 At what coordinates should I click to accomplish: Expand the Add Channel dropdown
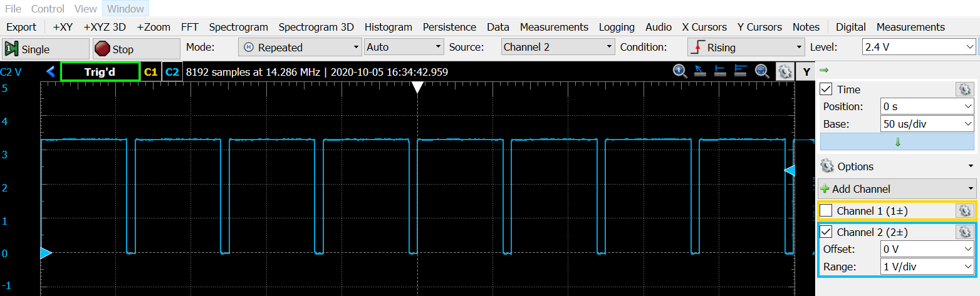coord(897,188)
